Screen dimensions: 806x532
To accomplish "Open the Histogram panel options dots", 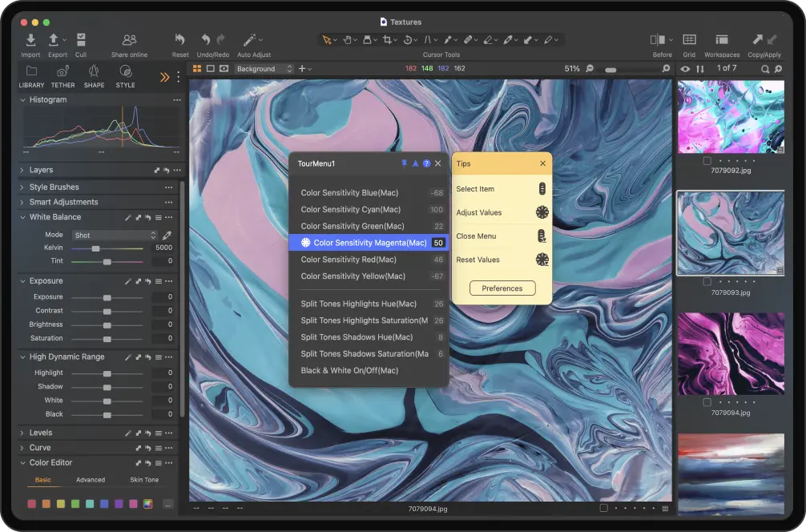I will click(x=177, y=99).
